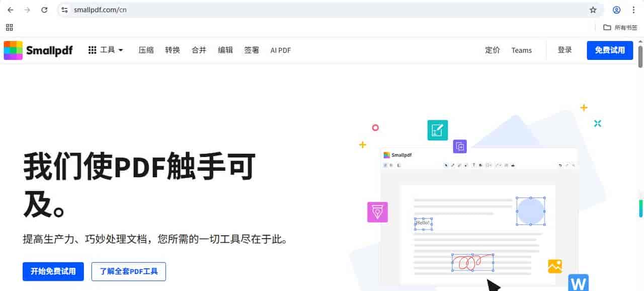This screenshot has height=291, width=644.
Task: Click 了解全套PDF工具 button
Action: click(129, 271)
